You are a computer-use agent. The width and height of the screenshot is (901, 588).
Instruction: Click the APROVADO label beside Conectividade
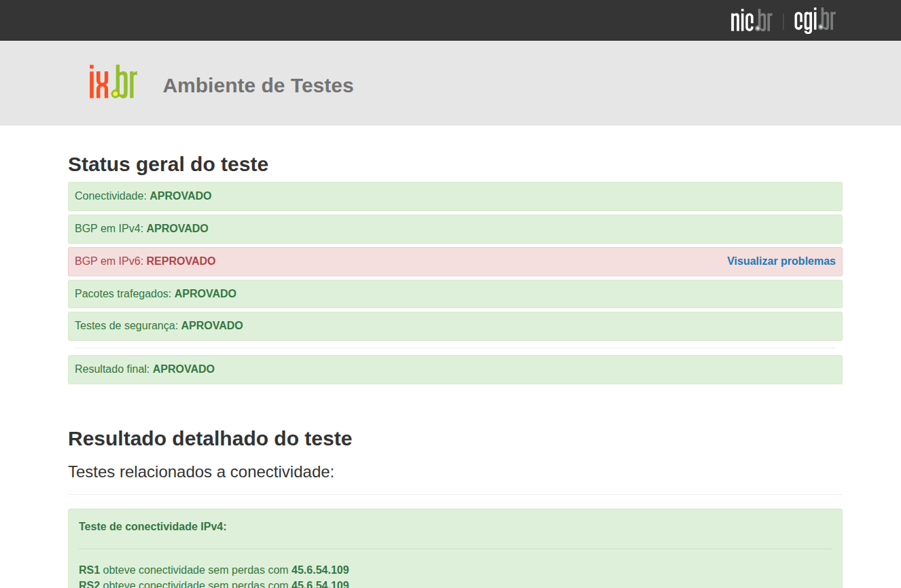point(181,196)
